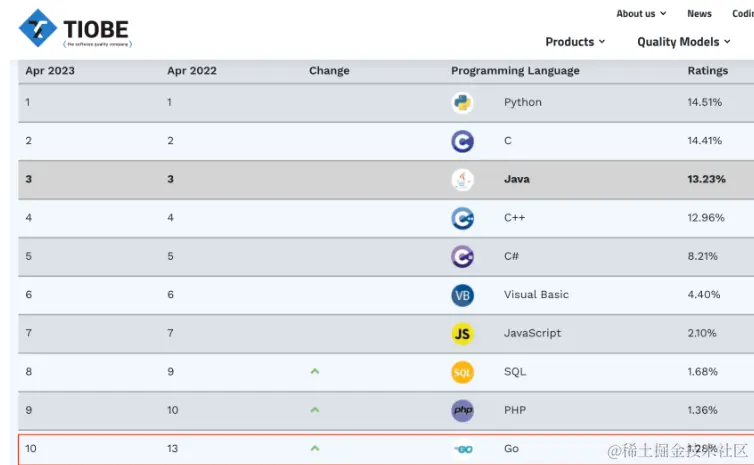
Task: Click the Visual Basic language name
Action: coord(536,295)
